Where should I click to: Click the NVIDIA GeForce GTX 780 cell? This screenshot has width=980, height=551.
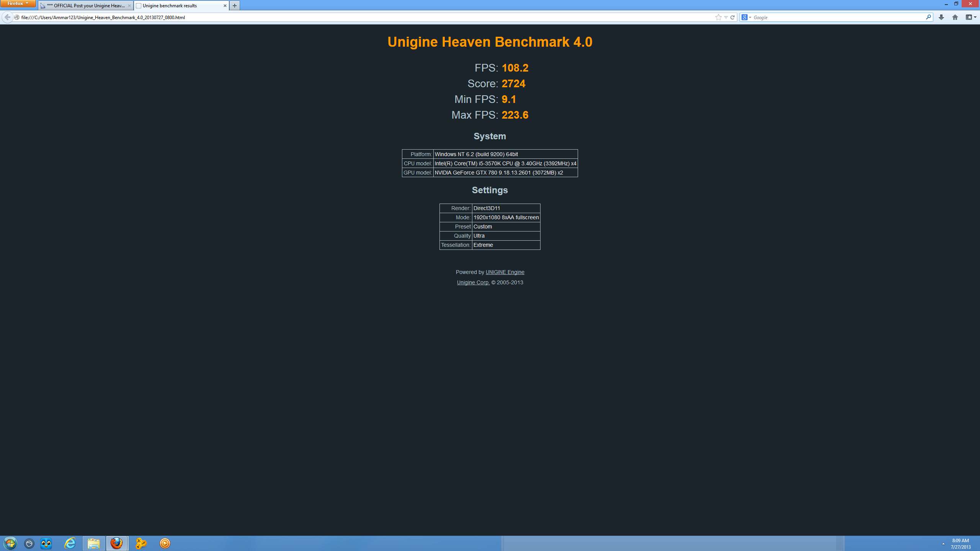click(x=505, y=173)
